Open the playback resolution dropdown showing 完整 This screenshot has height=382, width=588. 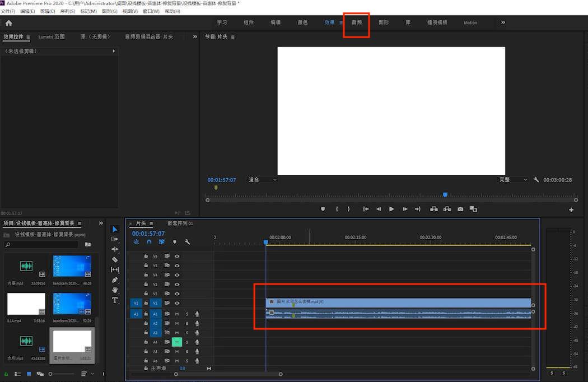click(513, 180)
